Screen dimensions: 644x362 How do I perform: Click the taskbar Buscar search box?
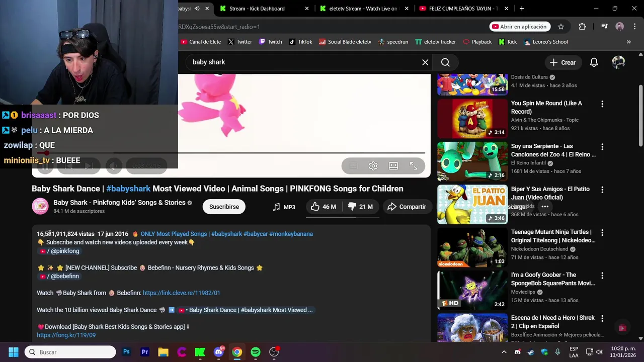click(x=70, y=352)
